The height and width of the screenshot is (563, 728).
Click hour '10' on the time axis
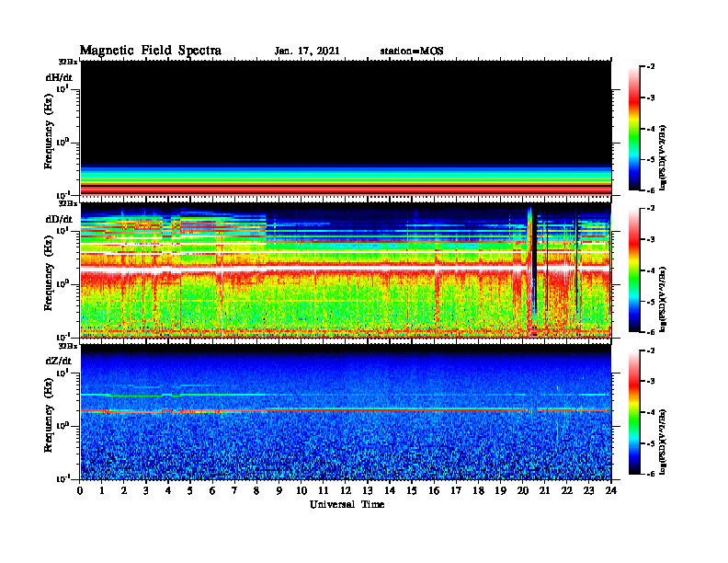click(x=301, y=491)
